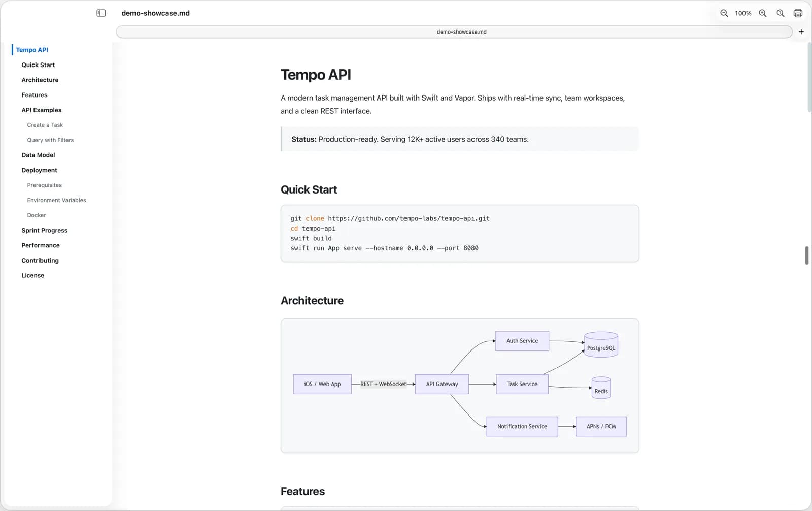Click the zoom in magnifier icon
Screen dimensions: 812x511
point(762,13)
